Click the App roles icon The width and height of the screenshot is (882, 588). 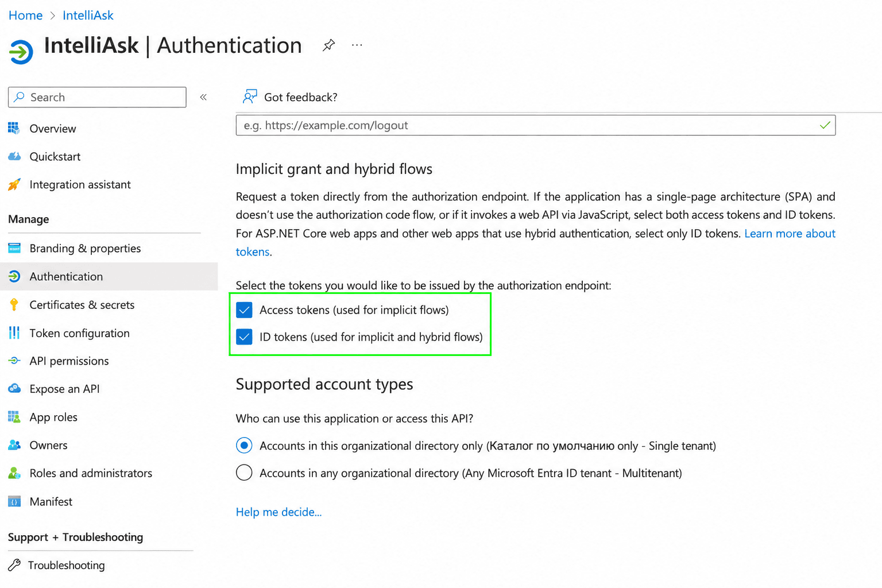click(x=14, y=417)
